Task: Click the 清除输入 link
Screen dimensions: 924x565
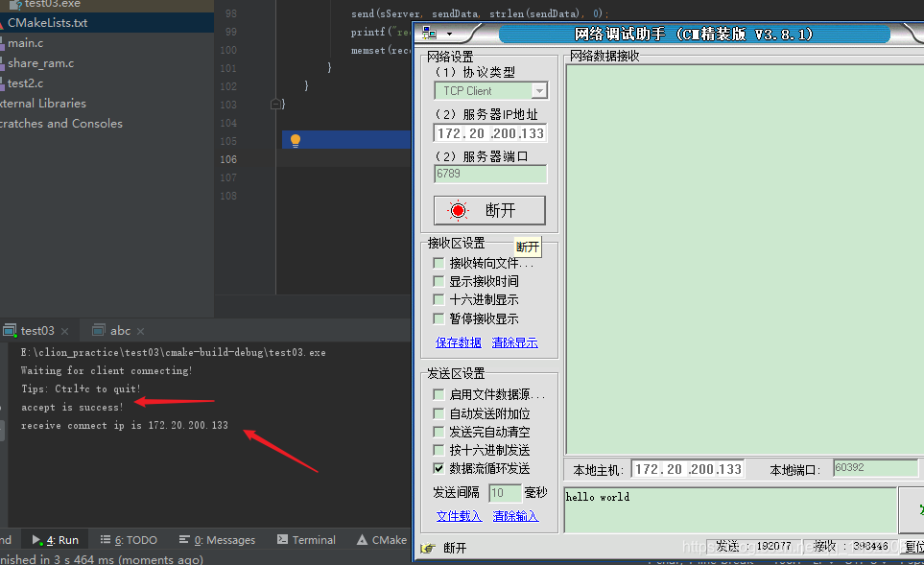Action: (515, 516)
